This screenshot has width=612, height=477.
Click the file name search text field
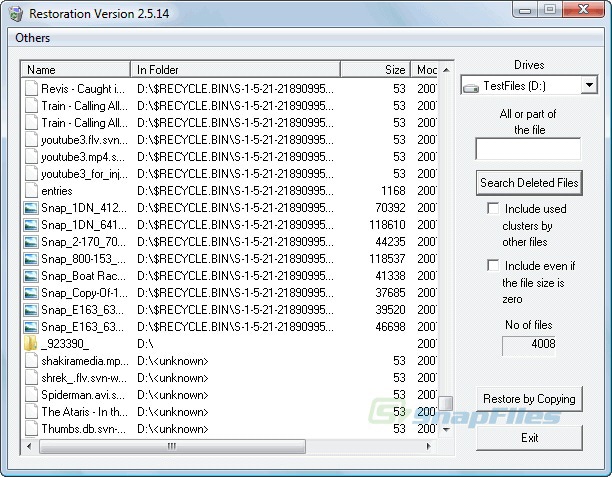click(x=528, y=148)
